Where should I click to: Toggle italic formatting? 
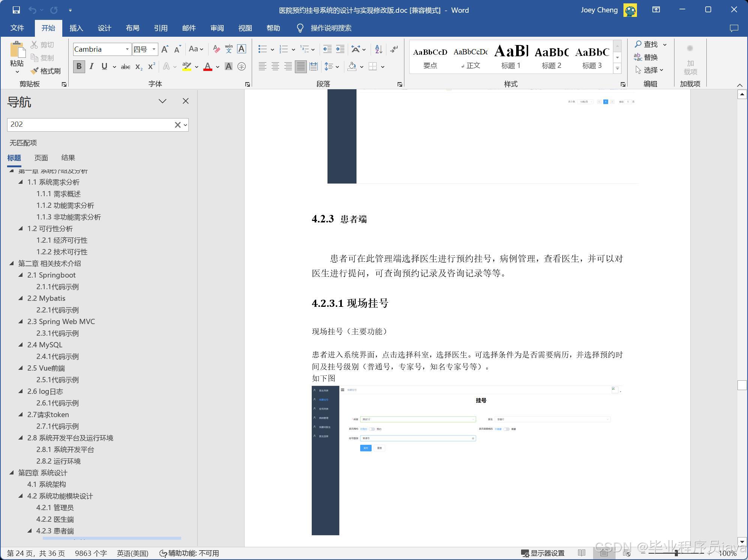coord(92,67)
